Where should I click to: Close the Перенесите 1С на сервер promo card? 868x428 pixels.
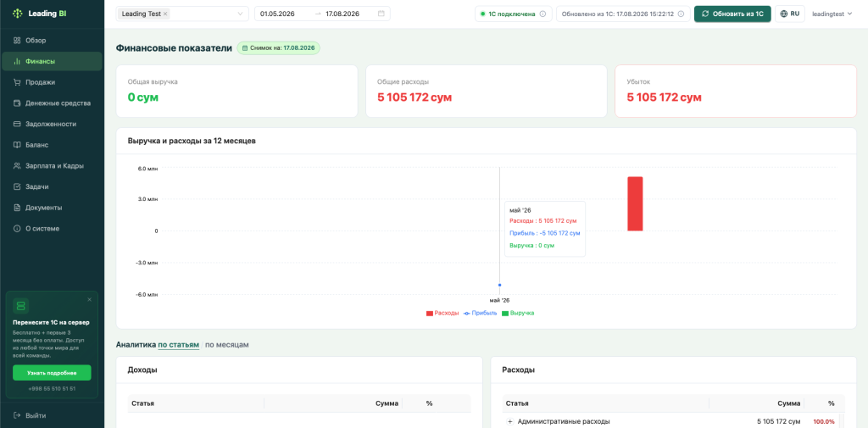(90, 299)
